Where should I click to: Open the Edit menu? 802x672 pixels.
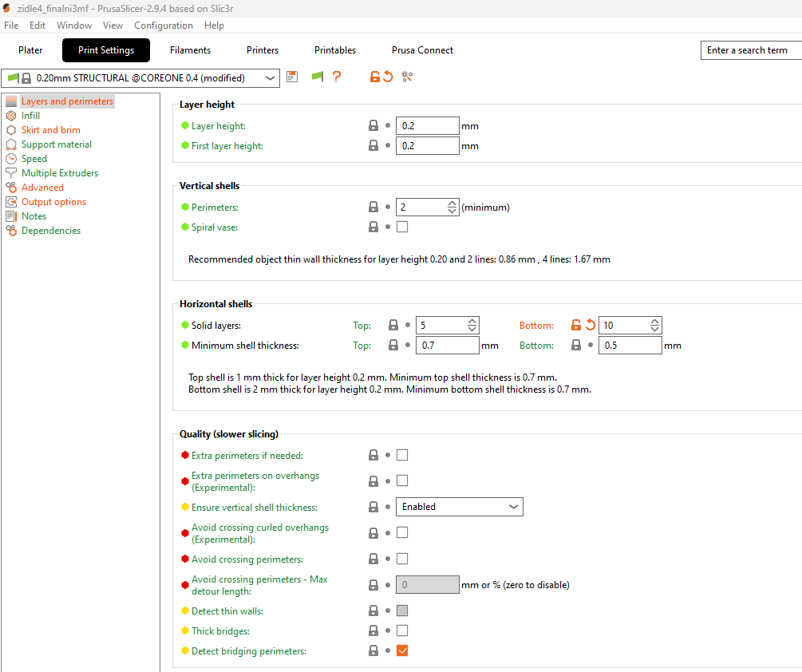click(x=38, y=26)
